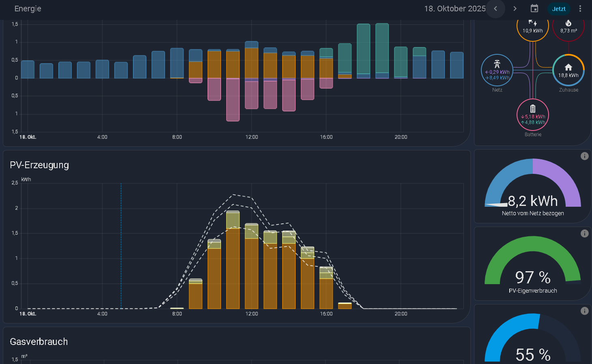This screenshot has height=364, width=592.
Task: Click the Jetzt button
Action: 559,9
